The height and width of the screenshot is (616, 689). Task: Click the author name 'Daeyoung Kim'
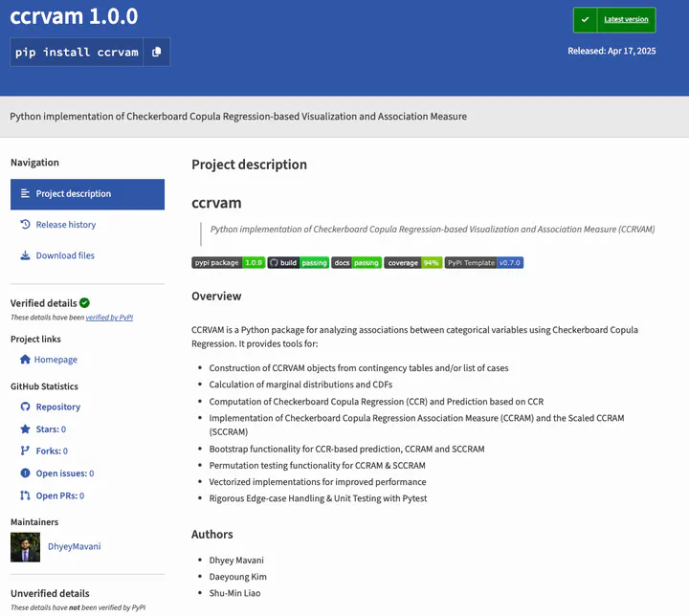[237, 577]
